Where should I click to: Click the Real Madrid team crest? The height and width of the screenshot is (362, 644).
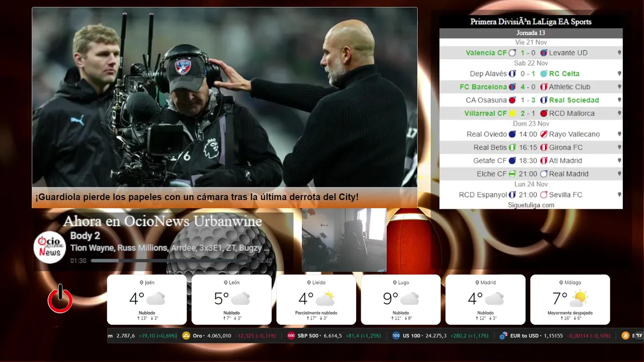[543, 174]
